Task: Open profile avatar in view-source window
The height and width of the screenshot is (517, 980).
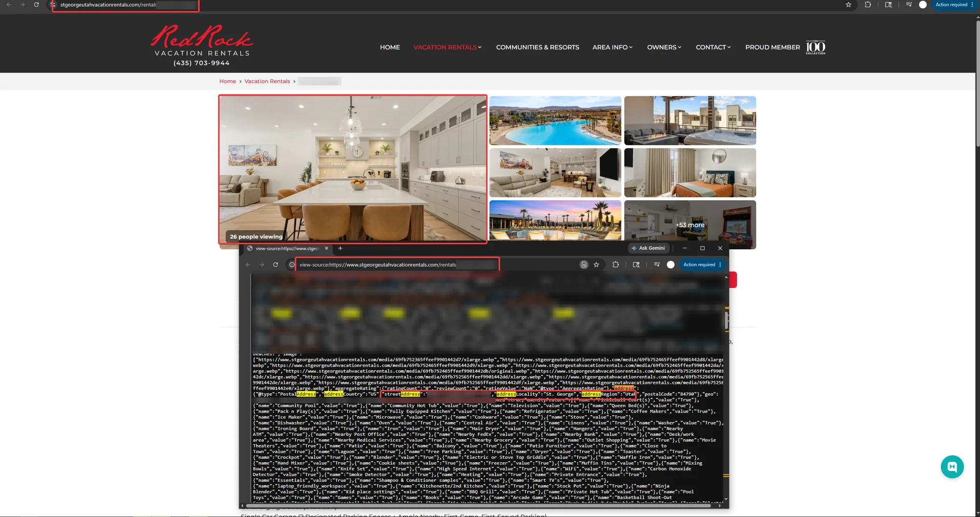Action: [x=671, y=264]
